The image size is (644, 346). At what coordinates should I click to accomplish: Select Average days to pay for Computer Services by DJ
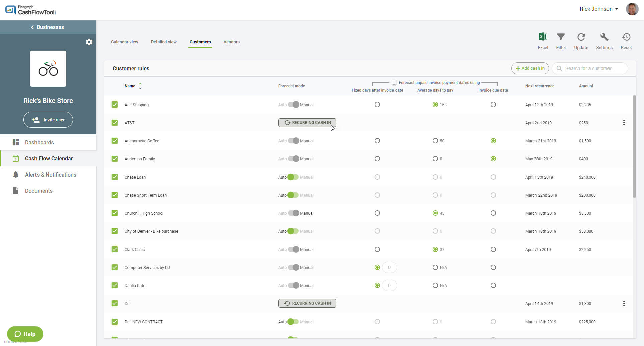pyautogui.click(x=435, y=267)
